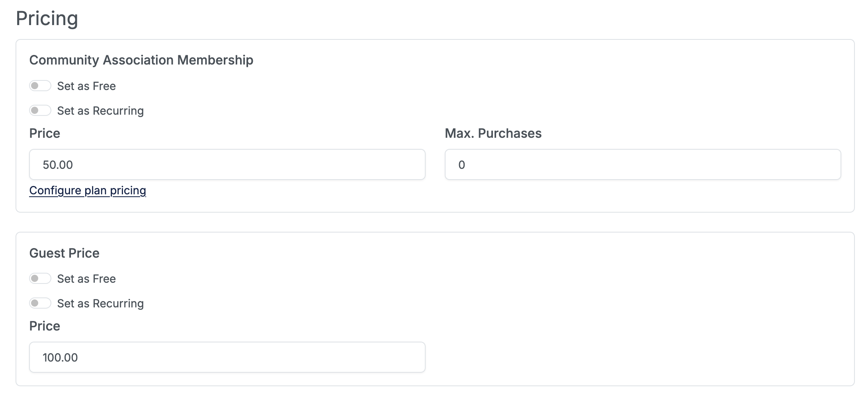The image size is (868, 395).
Task: Click the Guest Price field showing 100.00
Action: 227,358
